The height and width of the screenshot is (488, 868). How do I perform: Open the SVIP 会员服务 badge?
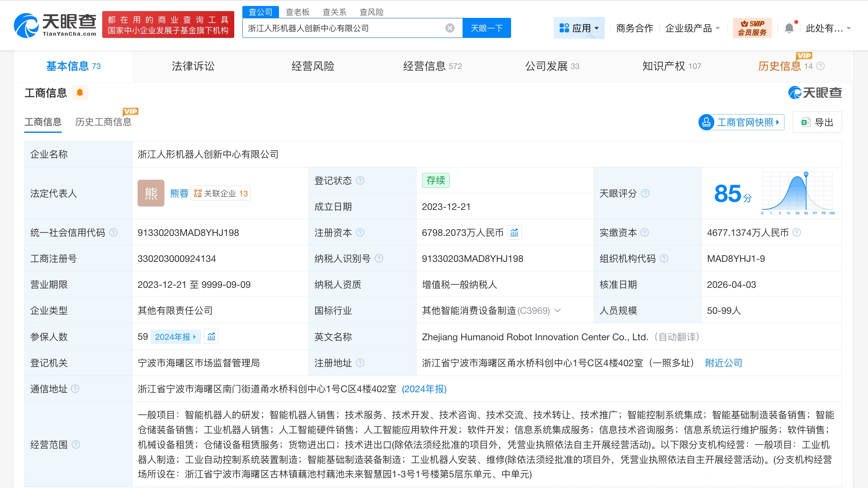[752, 28]
